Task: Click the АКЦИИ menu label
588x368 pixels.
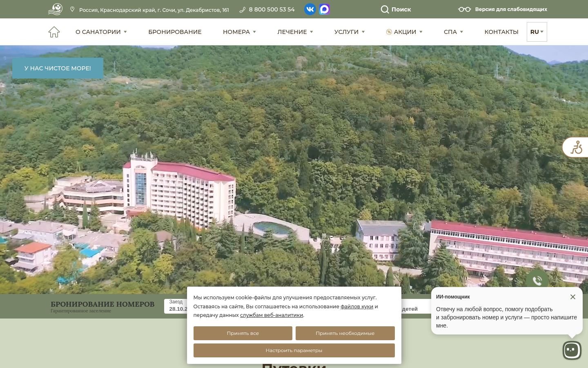Action: point(405,32)
